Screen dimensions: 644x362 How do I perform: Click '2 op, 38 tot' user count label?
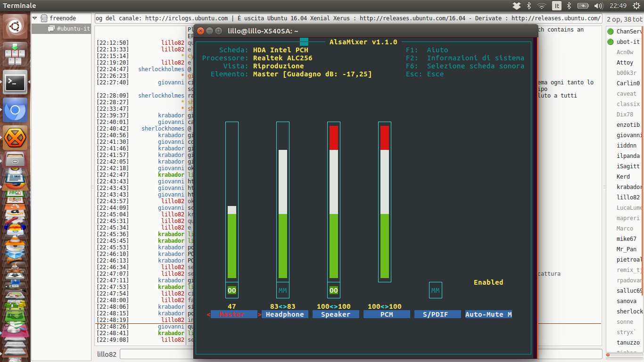coord(625,19)
